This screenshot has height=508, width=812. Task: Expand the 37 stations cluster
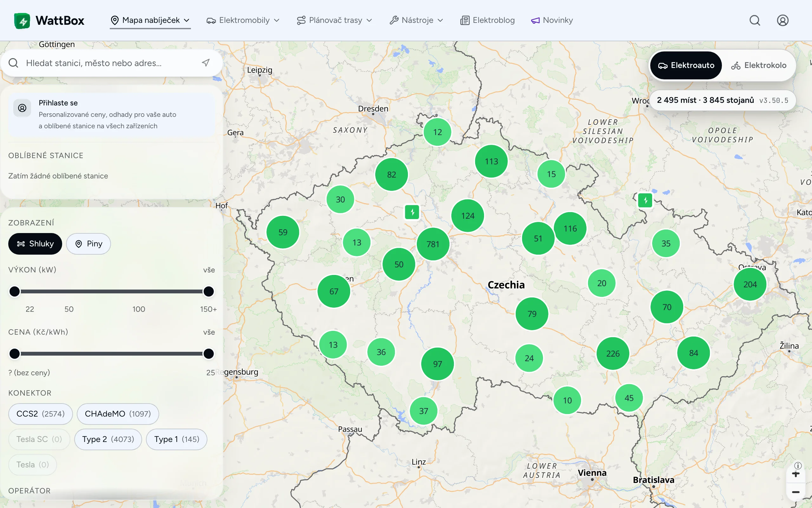click(x=424, y=411)
